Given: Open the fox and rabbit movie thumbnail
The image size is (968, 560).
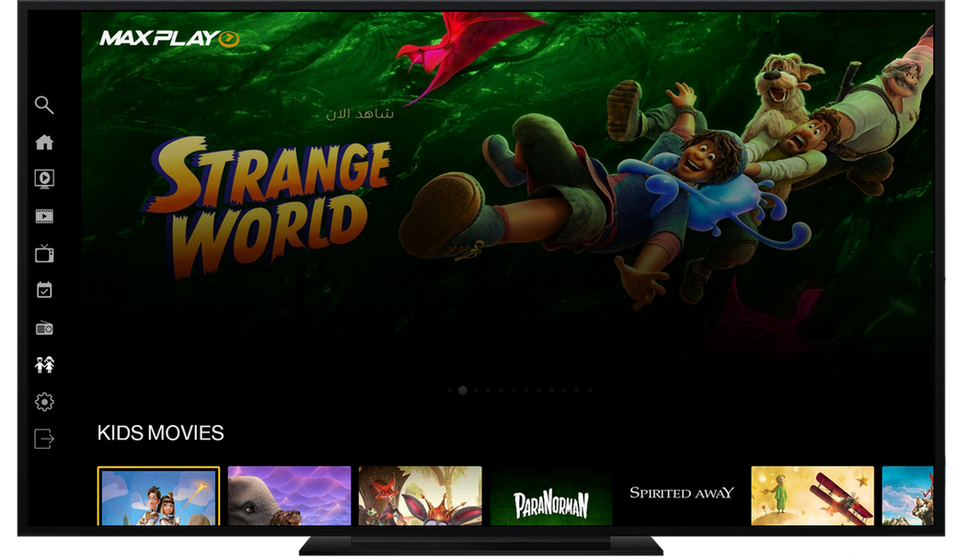Looking at the screenshot, I should pyautogui.click(x=421, y=496).
